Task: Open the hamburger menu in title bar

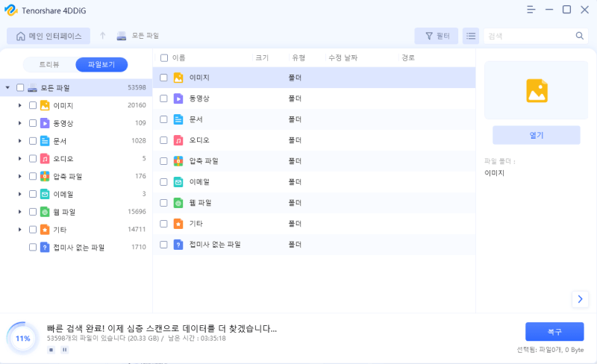Action: [x=531, y=10]
